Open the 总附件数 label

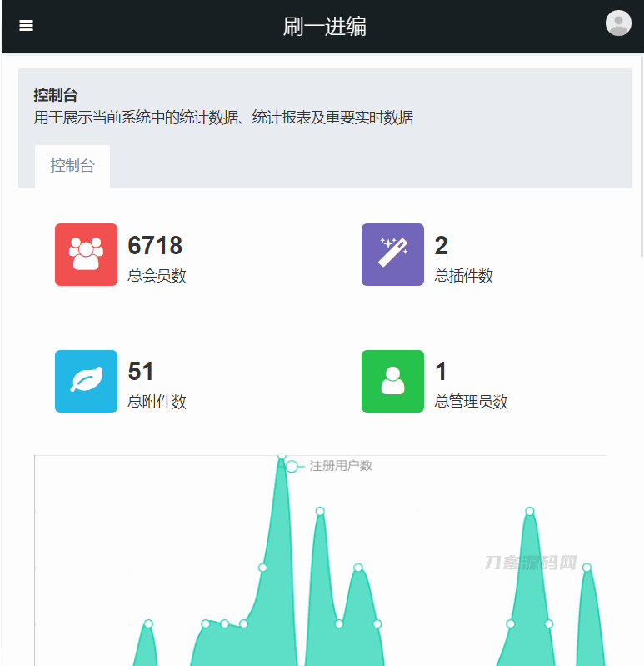click(x=157, y=402)
